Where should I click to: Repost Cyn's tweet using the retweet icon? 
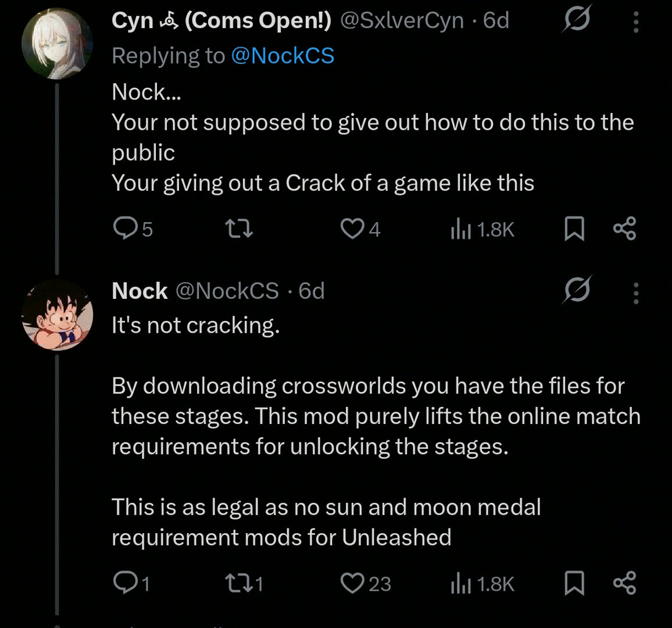click(239, 229)
